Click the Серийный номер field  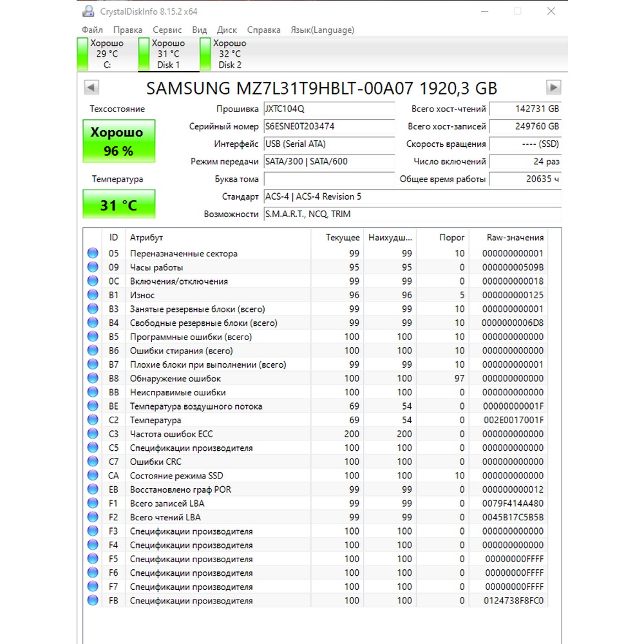click(x=329, y=126)
